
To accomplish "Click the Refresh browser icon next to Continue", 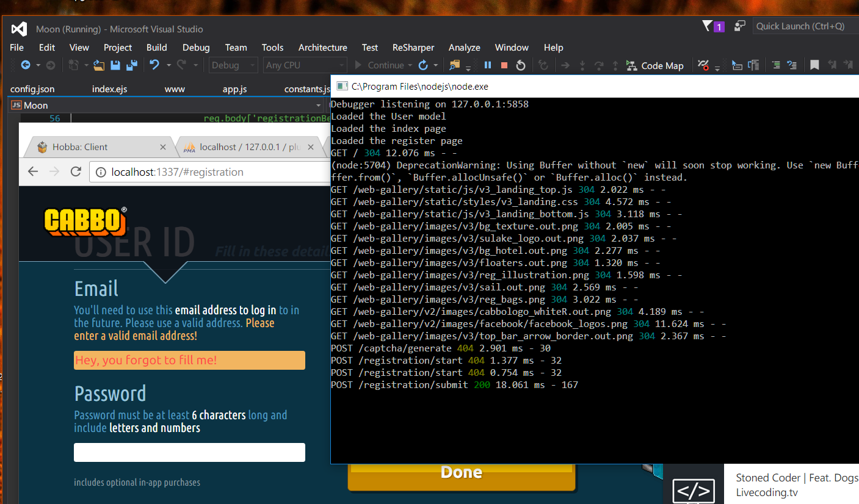I will tap(423, 65).
